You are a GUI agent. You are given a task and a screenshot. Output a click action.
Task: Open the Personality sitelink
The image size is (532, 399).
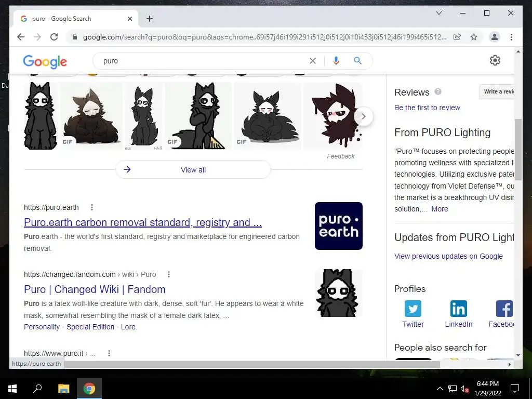tap(42, 327)
